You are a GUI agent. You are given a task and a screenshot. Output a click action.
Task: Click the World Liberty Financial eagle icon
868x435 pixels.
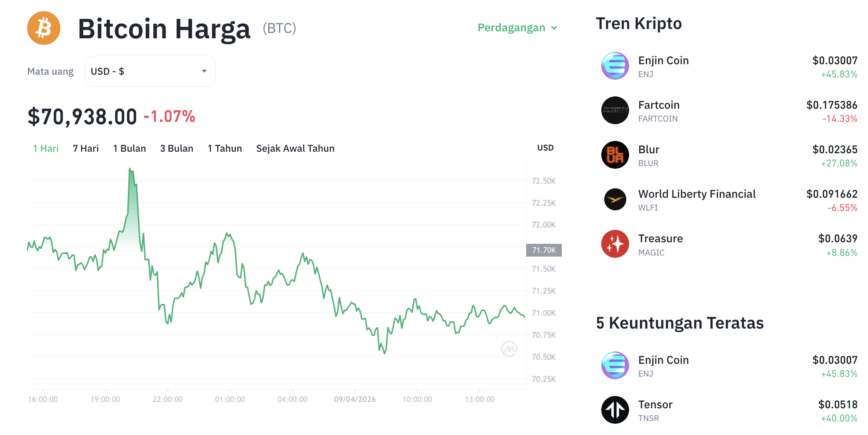614,200
